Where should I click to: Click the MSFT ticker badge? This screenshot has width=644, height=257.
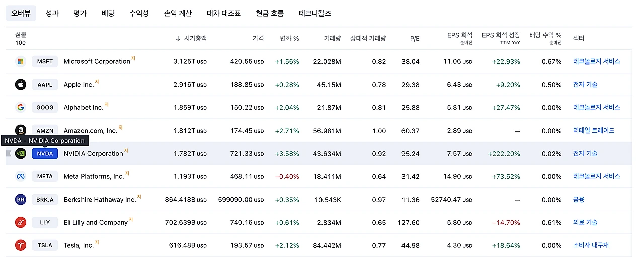(x=45, y=61)
